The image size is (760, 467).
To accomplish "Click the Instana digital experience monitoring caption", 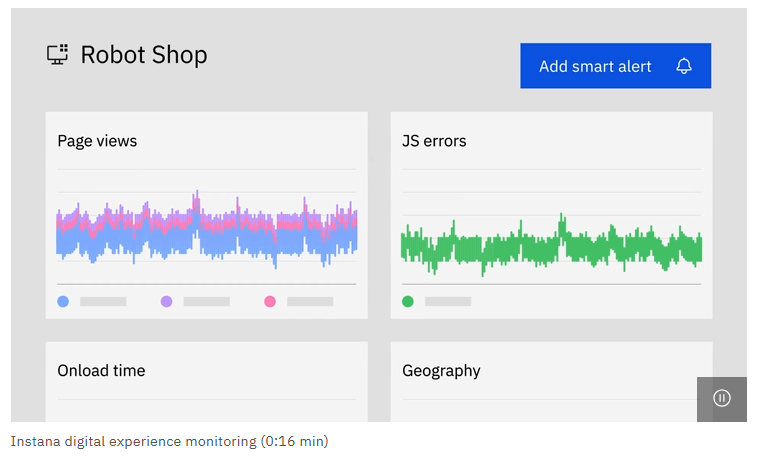I will [169, 441].
